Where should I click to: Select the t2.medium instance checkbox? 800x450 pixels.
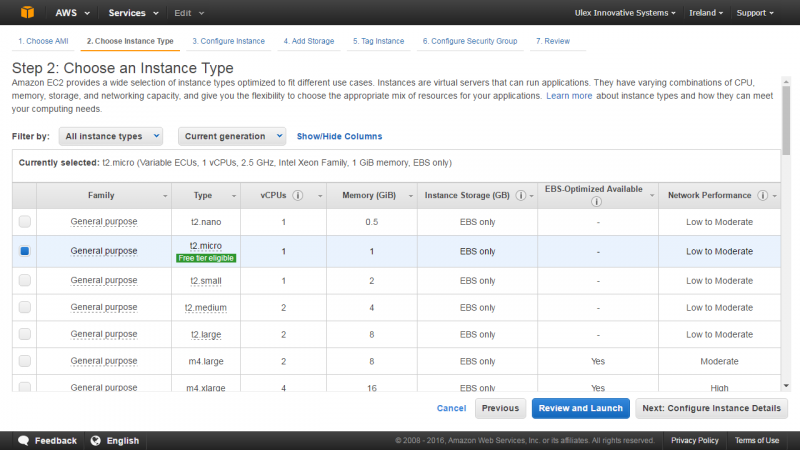coord(24,307)
